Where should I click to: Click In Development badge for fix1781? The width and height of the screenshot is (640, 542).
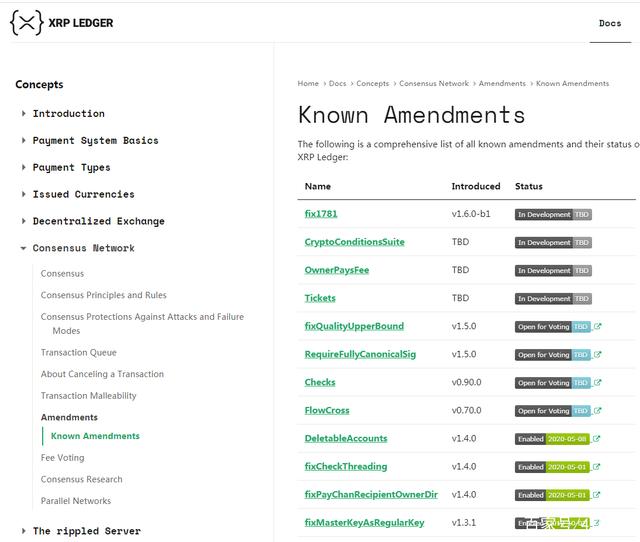pos(553,215)
